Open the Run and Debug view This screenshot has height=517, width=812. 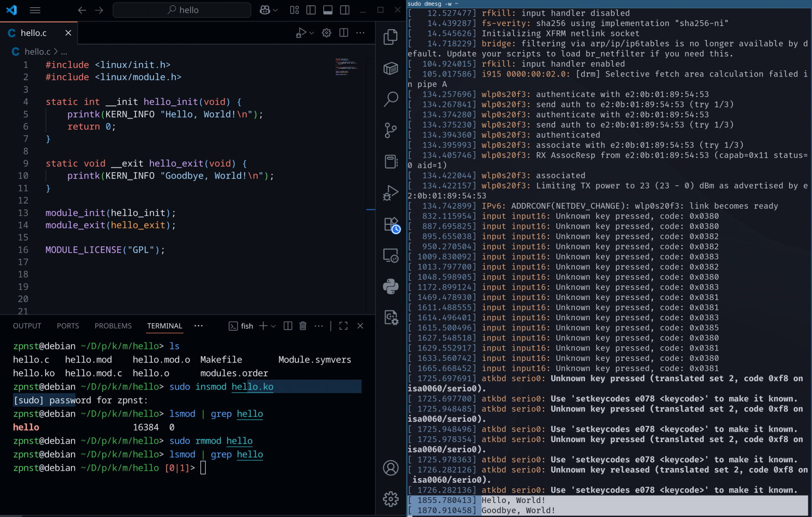390,193
